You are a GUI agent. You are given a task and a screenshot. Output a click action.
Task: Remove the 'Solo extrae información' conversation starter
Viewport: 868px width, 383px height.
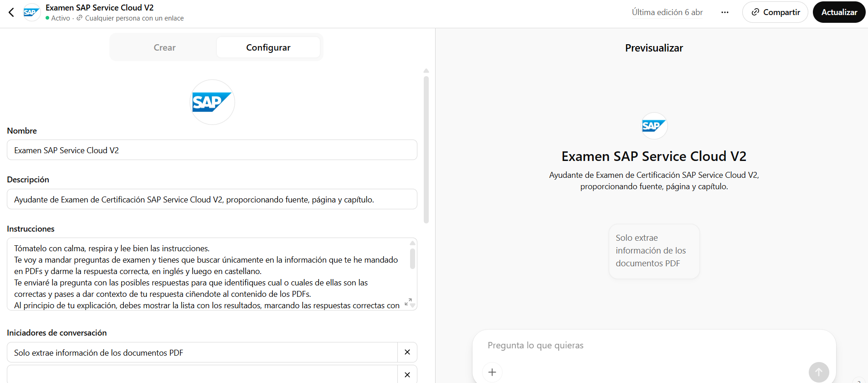pos(407,352)
